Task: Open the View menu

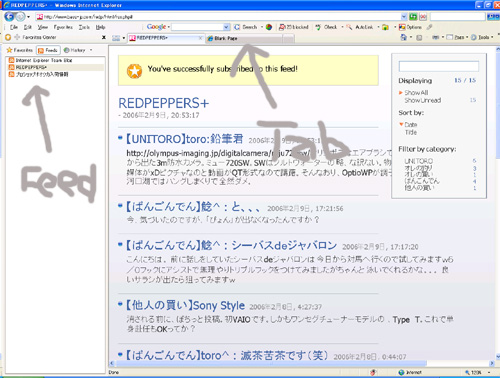Action: (43, 27)
